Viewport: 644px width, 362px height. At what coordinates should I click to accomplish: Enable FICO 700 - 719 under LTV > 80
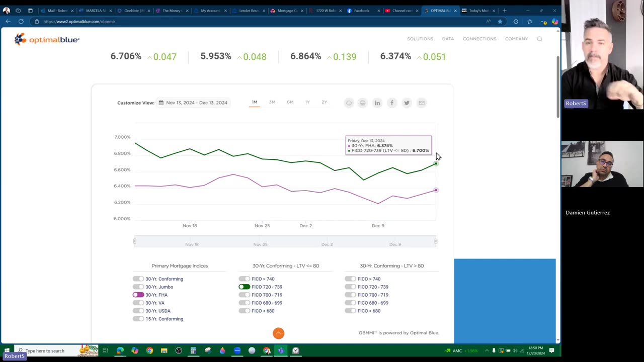351,295
